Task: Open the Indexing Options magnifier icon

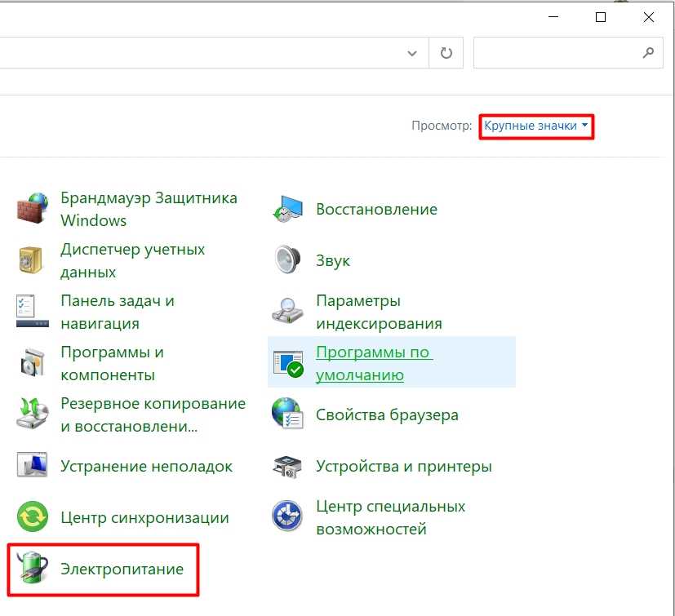Action: pyautogui.click(x=287, y=311)
